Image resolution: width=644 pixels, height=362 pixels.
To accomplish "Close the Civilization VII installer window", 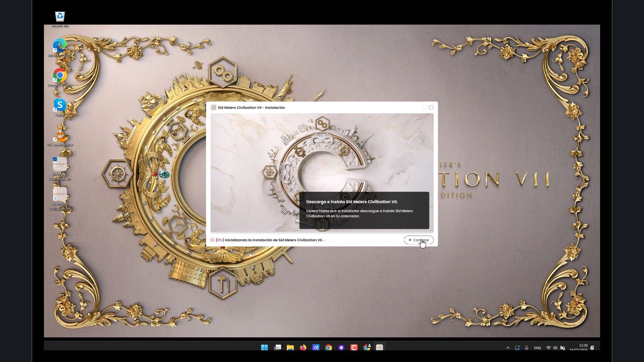I will 431,108.
